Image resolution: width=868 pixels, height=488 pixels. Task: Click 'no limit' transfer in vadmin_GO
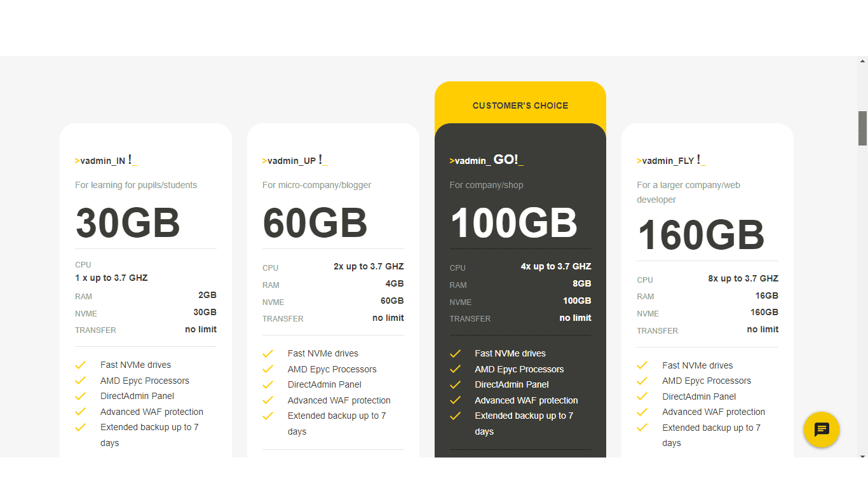(x=576, y=318)
